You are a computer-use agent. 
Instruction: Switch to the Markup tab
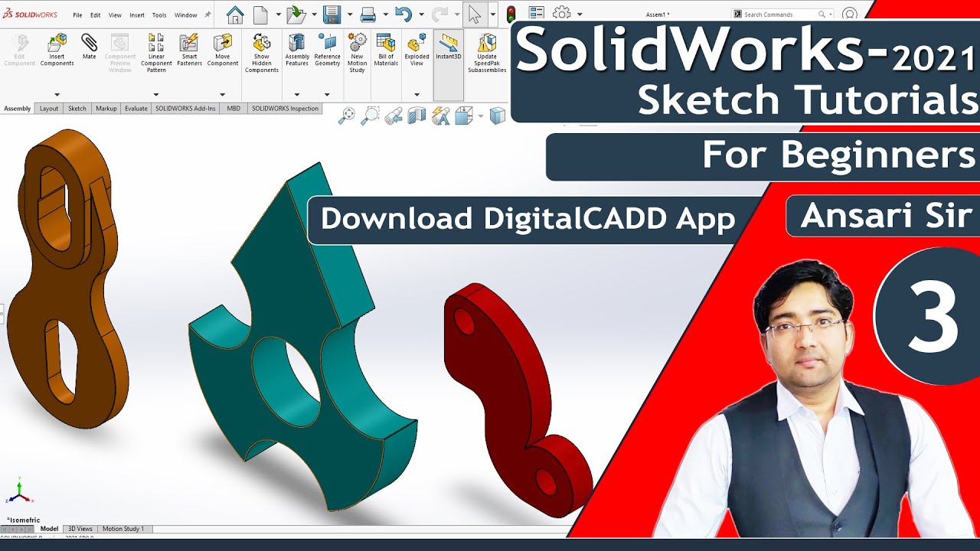click(x=106, y=109)
